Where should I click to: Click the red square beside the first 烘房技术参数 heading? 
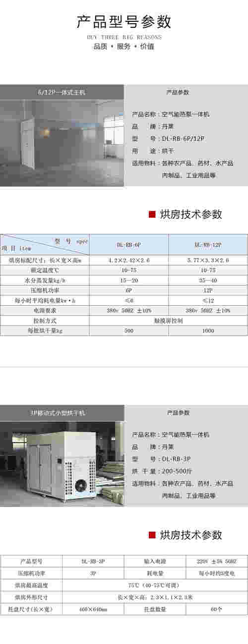[x=153, y=214]
